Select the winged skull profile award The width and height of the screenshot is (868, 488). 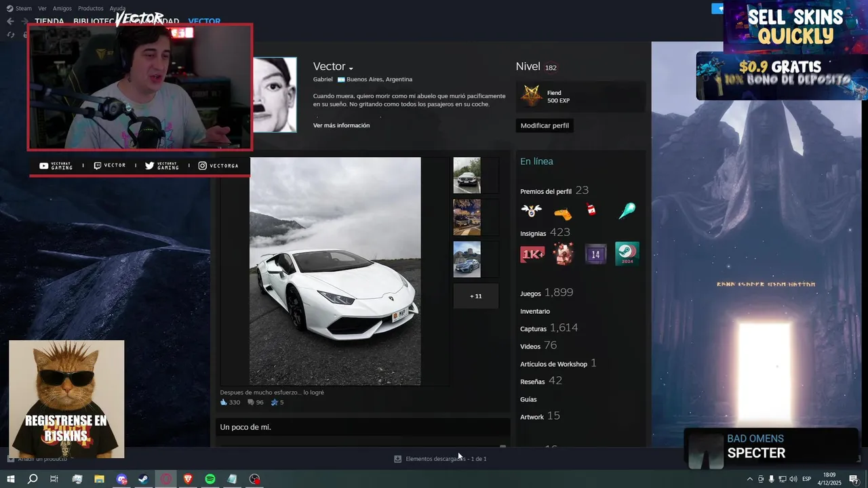tap(532, 211)
